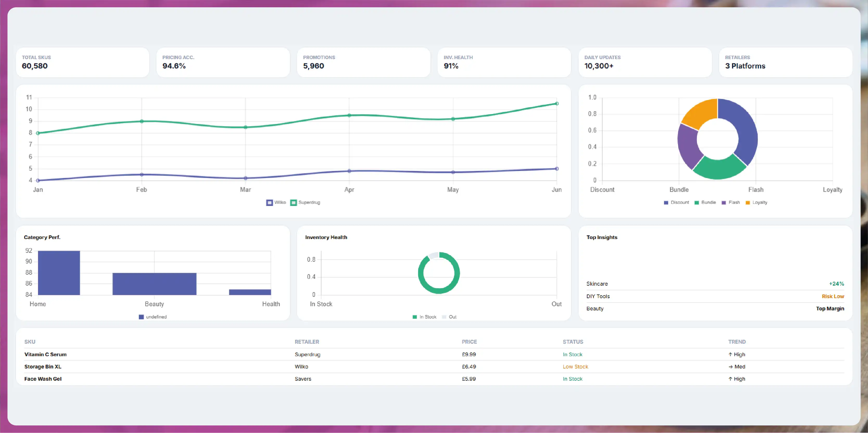This screenshot has width=868, height=433.
Task: Click the Price column header
Action: (x=469, y=342)
